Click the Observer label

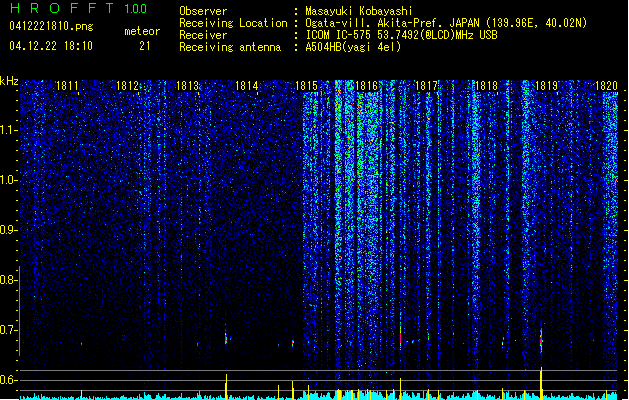[203, 11]
